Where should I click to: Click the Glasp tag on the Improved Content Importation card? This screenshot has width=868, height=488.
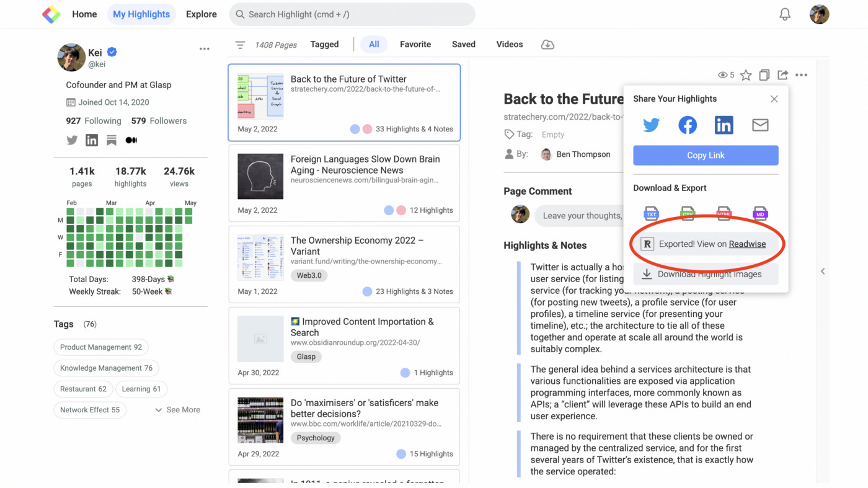[x=306, y=357]
